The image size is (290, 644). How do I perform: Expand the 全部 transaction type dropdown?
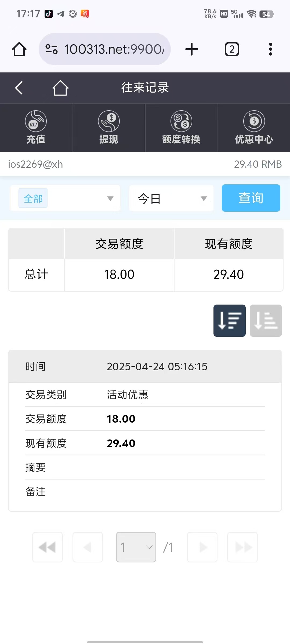[65, 198]
